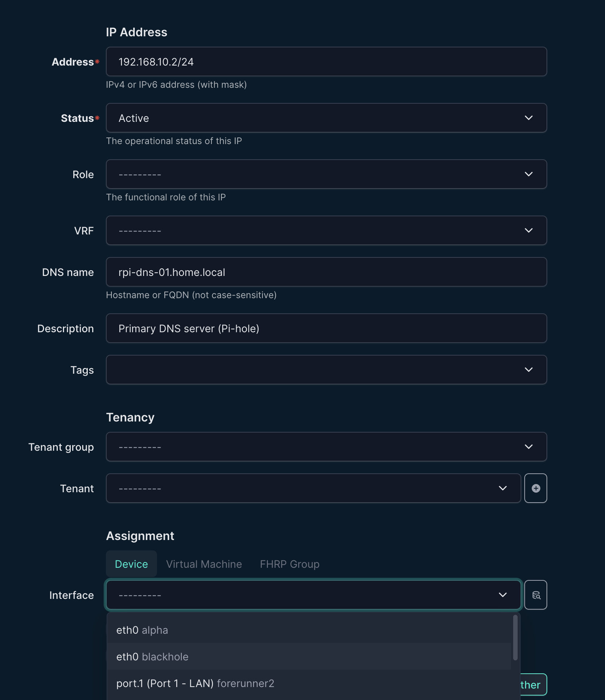Viewport: 605px width, 700px height.
Task: Click the DNS name text field
Action: (x=326, y=272)
